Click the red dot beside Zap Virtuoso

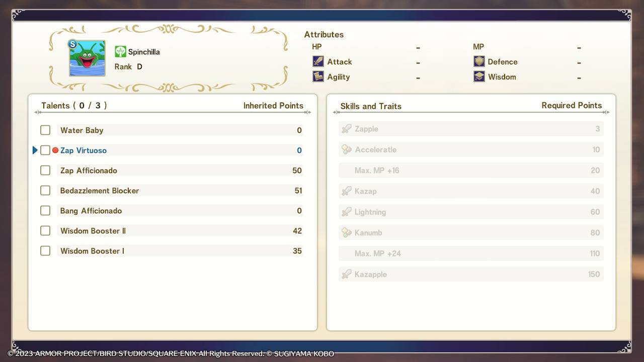click(x=55, y=150)
